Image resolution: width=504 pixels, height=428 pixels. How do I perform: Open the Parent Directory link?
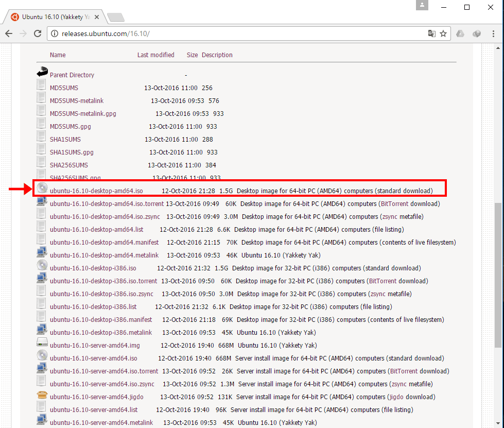[72, 75]
